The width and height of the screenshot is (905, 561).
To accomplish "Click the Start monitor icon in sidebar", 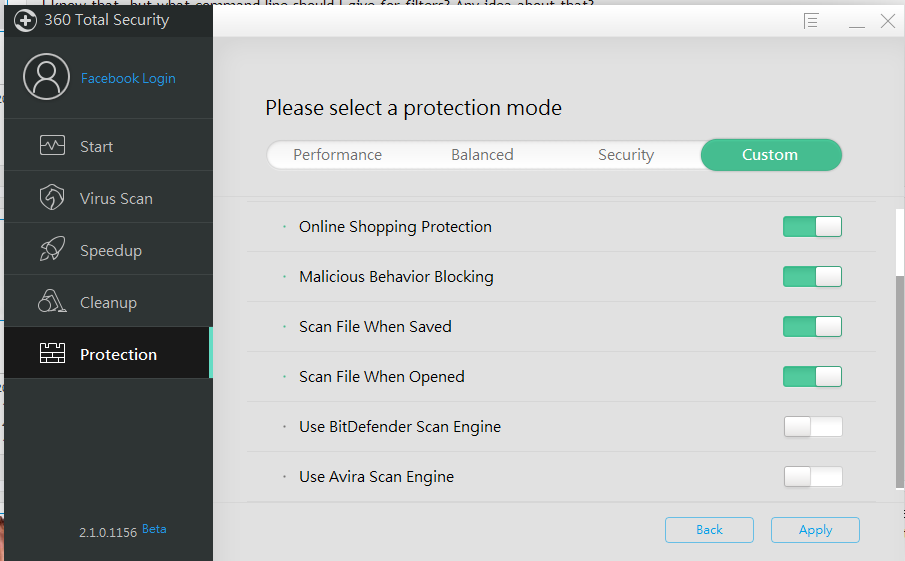I will (x=52, y=146).
